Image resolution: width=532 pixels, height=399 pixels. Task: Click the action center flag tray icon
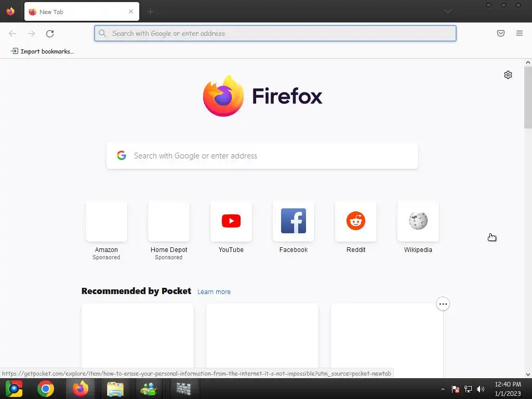[x=455, y=389]
